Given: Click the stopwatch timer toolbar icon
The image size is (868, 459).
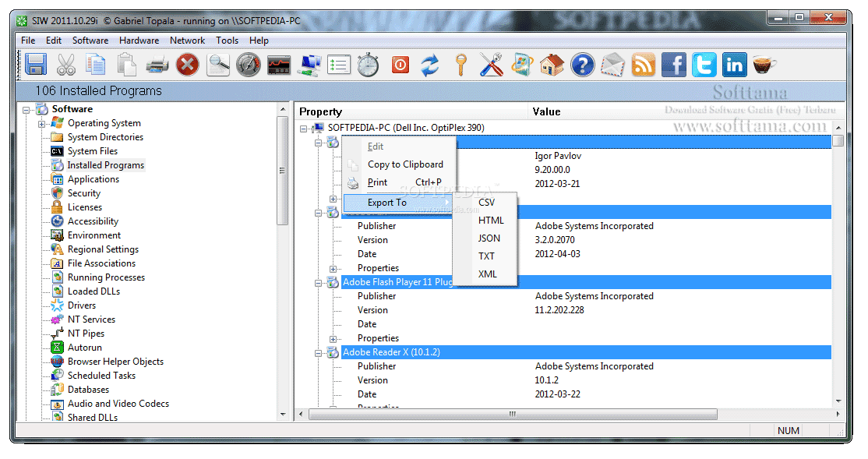Looking at the screenshot, I should (x=369, y=65).
